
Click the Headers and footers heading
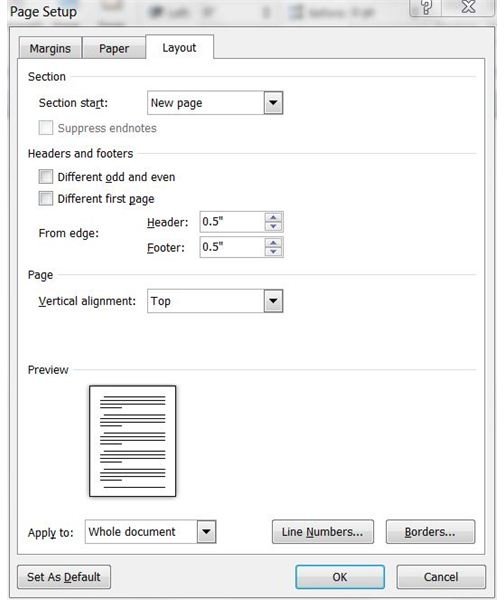[80, 153]
